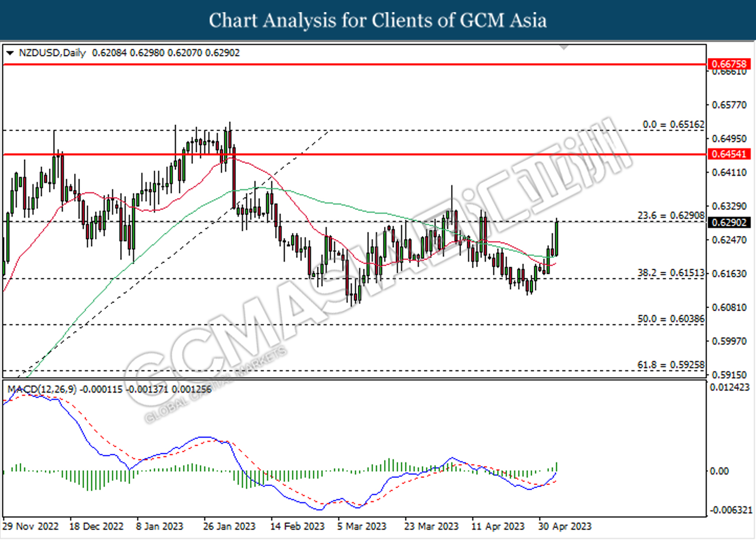The height and width of the screenshot is (540, 756).
Task: Click the date label 30 Apr 2023
Action: pyautogui.click(x=565, y=526)
